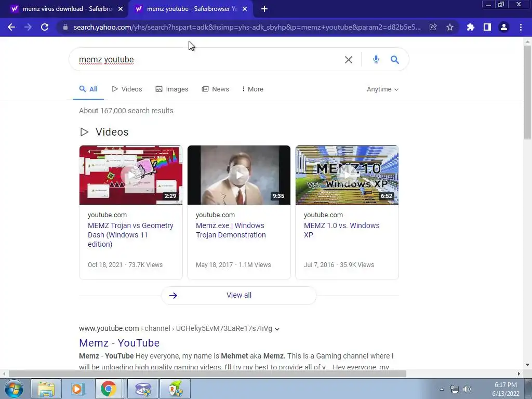Show All search results
This screenshot has height=399, width=532.
pos(88,89)
